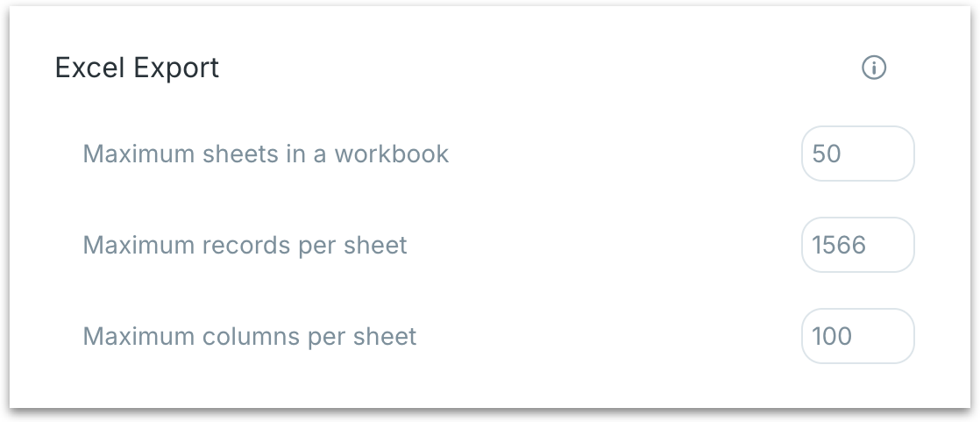
Task: Show help details for Excel Export settings
Action: pos(874,68)
